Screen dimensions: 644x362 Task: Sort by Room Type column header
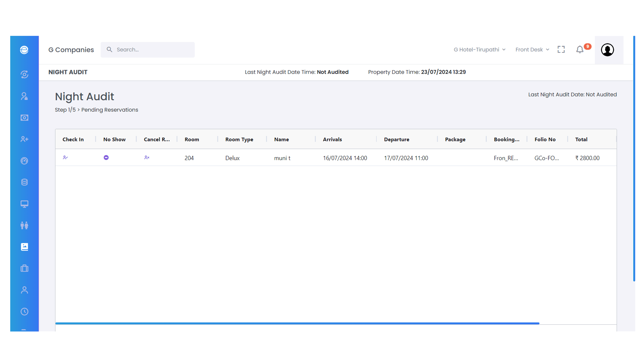(x=239, y=139)
